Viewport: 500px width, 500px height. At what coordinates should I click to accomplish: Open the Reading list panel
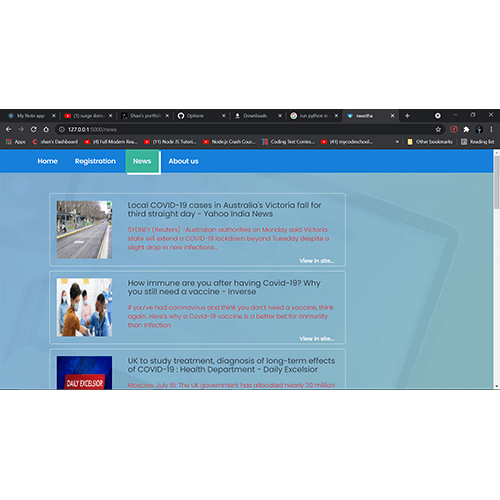pos(478,142)
